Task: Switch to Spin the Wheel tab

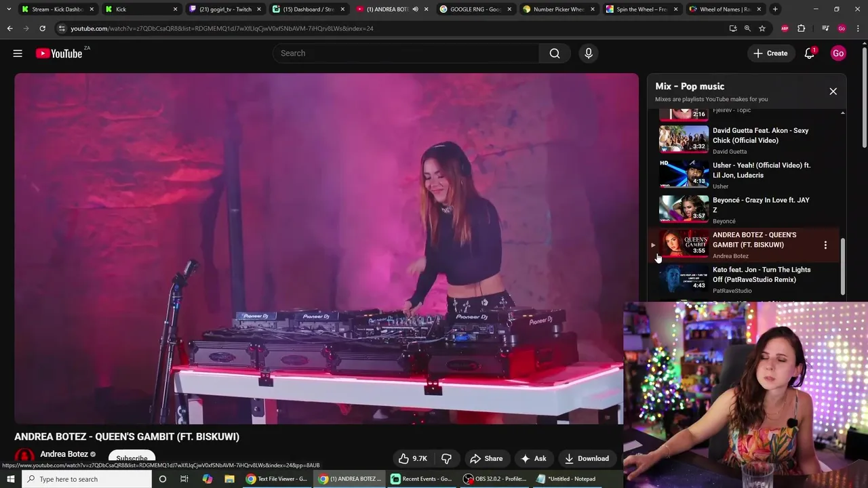Action: coord(642,9)
